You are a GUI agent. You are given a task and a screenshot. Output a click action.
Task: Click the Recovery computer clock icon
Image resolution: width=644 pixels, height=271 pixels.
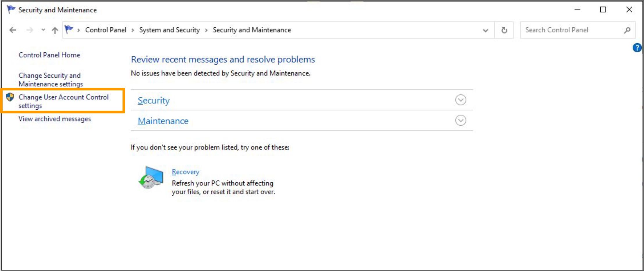coord(151,177)
